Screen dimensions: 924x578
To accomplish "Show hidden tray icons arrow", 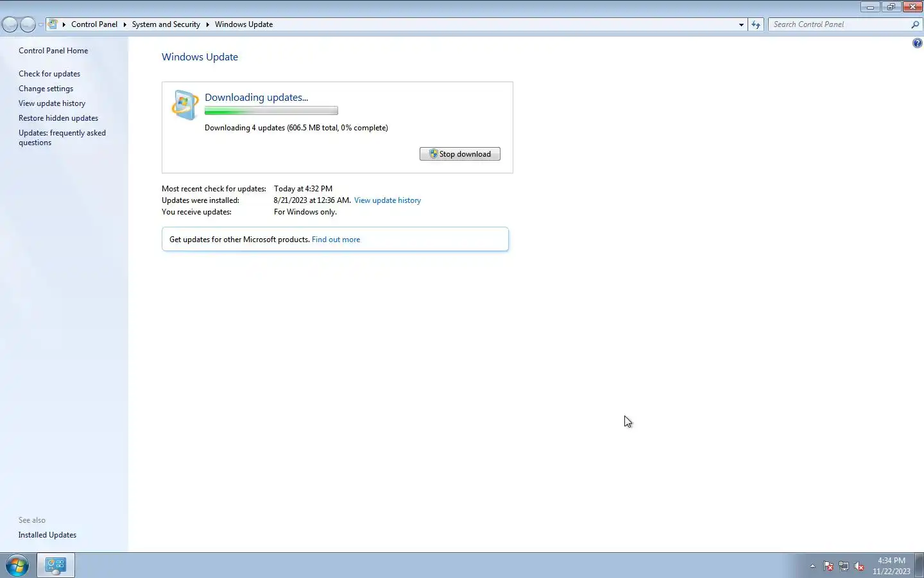I will coord(812,566).
